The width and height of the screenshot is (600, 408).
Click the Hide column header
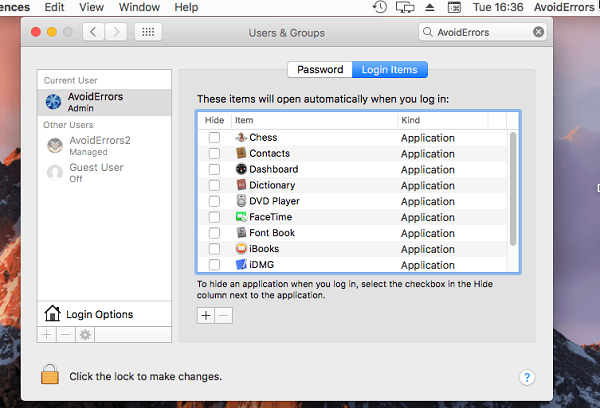pos(214,120)
